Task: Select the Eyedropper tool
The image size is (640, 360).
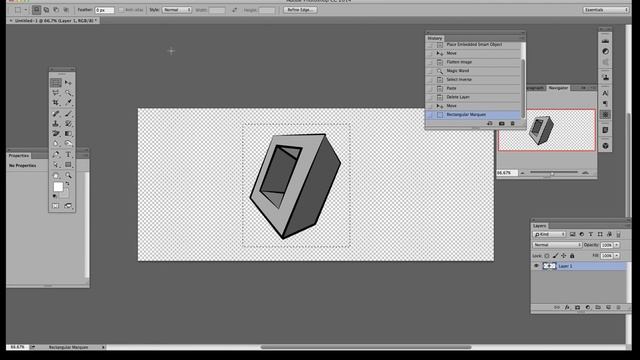Action: [x=68, y=103]
